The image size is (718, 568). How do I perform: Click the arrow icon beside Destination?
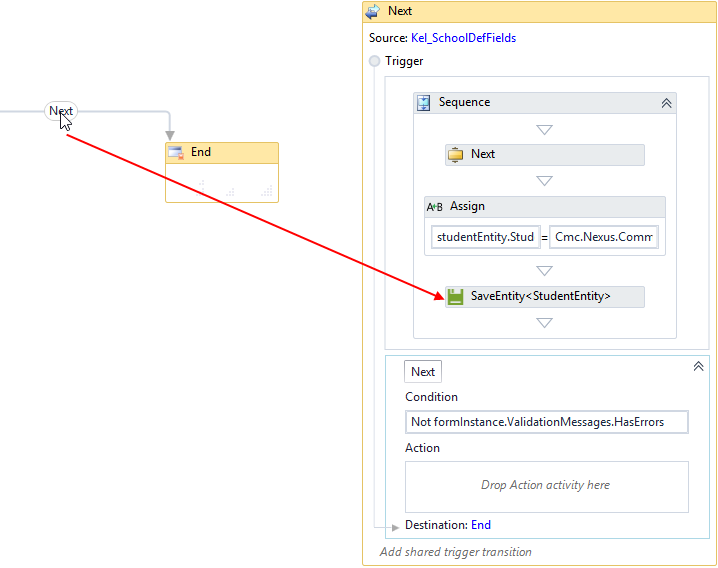click(x=393, y=526)
